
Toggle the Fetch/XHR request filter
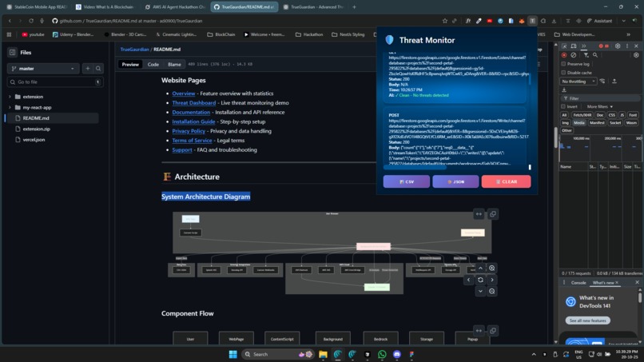(x=582, y=115)
